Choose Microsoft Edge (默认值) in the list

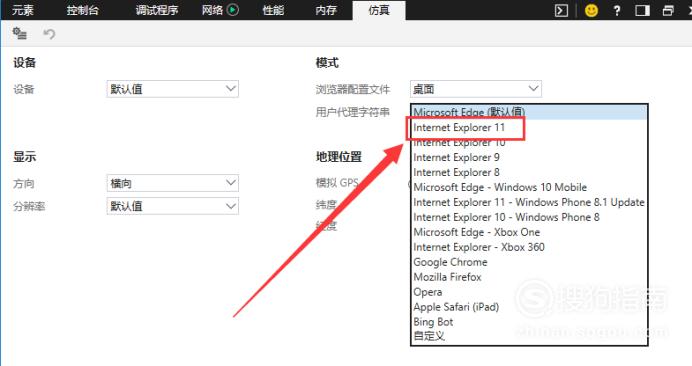tap(529, 113)
